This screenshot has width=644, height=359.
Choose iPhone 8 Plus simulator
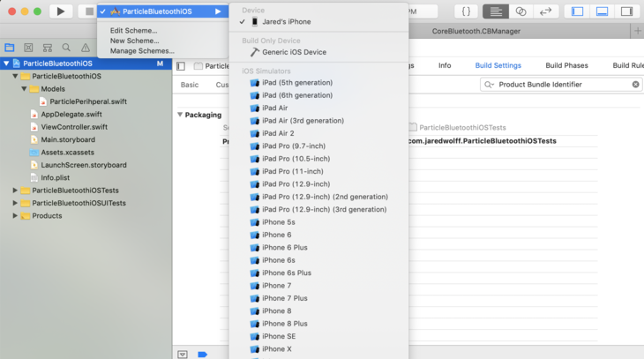tap(318, 324)
